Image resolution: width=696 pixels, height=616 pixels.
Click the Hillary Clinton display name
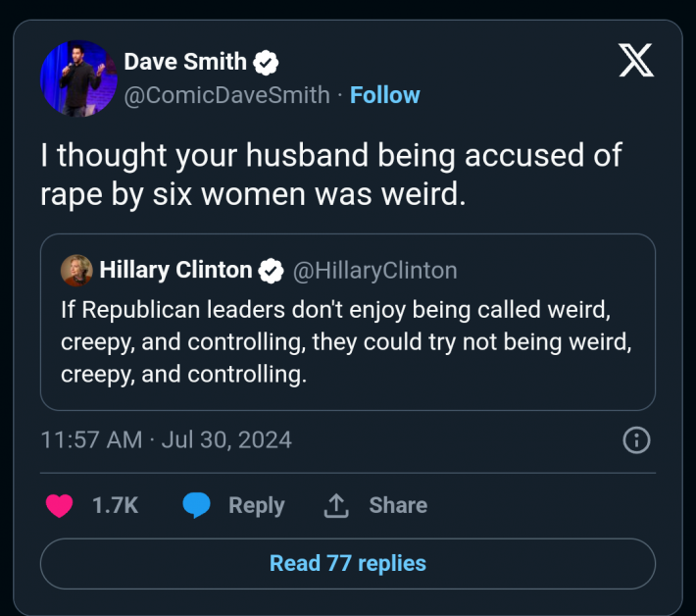pos(175,270)
